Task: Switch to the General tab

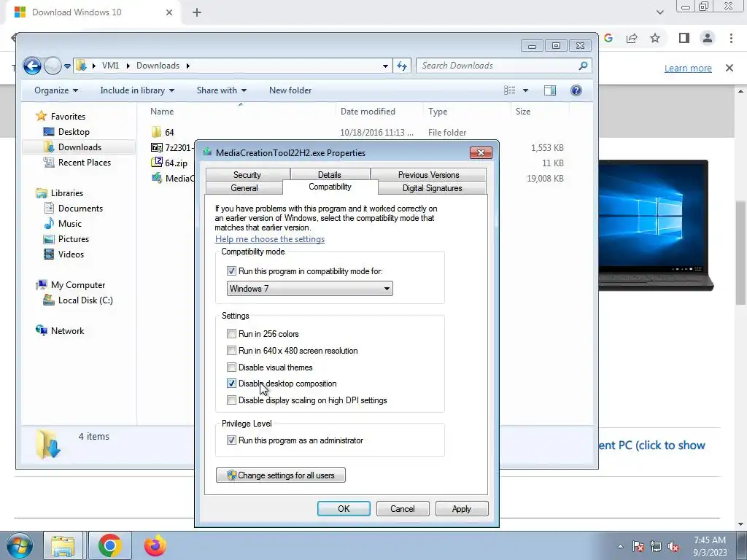Action: tap(244, 187)
